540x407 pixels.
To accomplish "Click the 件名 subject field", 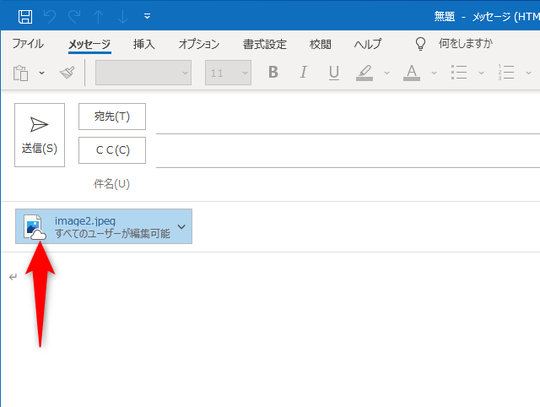I will [348, 184].
